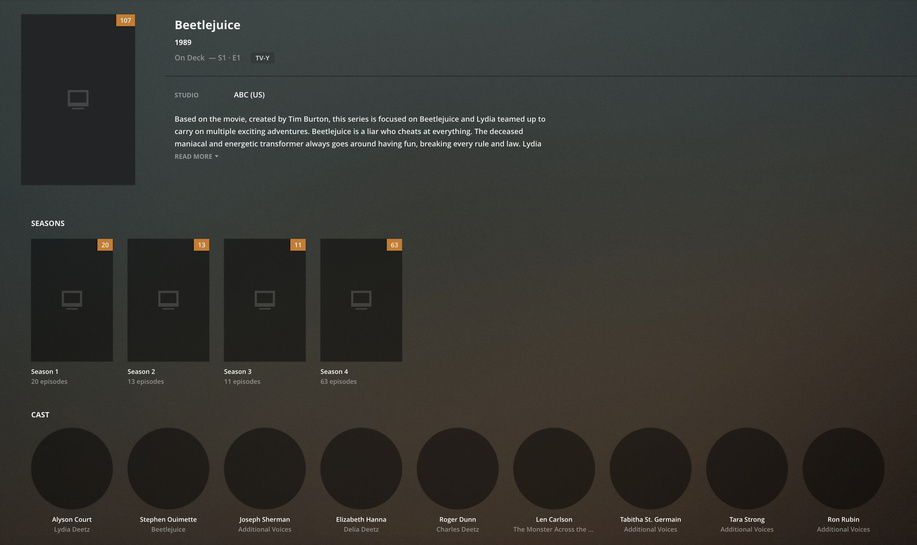Click the CAST section heading
The height and width of the screenshot is (545, 917).
point(40,415)
